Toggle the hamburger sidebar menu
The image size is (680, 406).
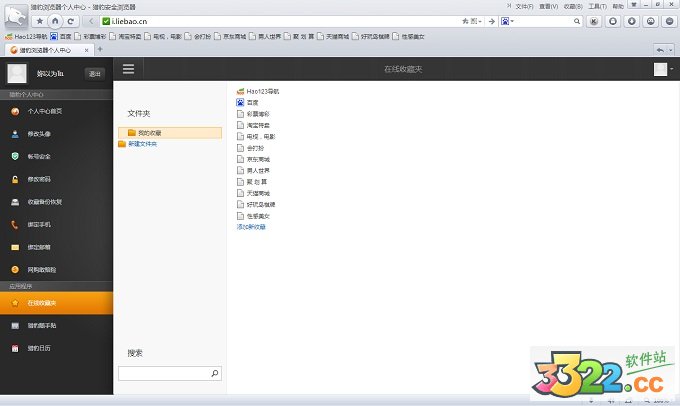[x=128, y=69]
